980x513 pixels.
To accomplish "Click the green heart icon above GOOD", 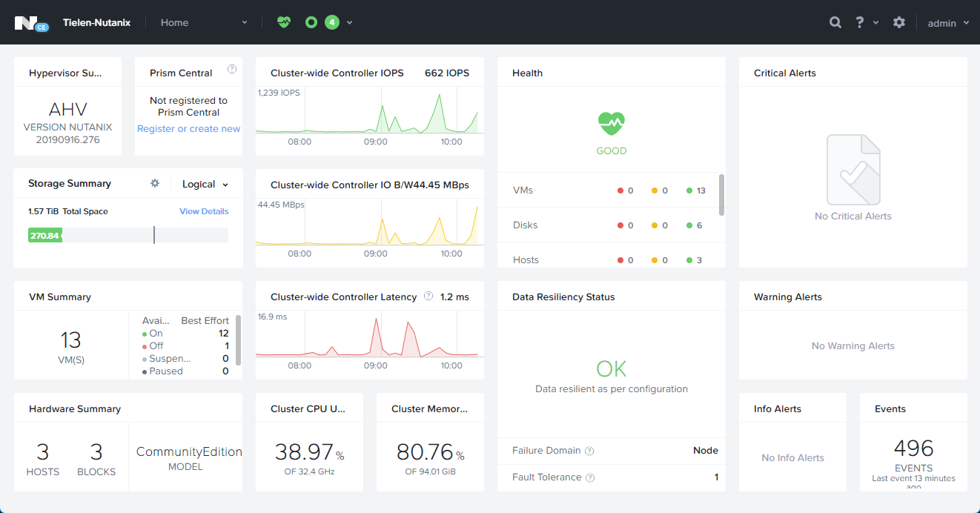I will 612,123.
